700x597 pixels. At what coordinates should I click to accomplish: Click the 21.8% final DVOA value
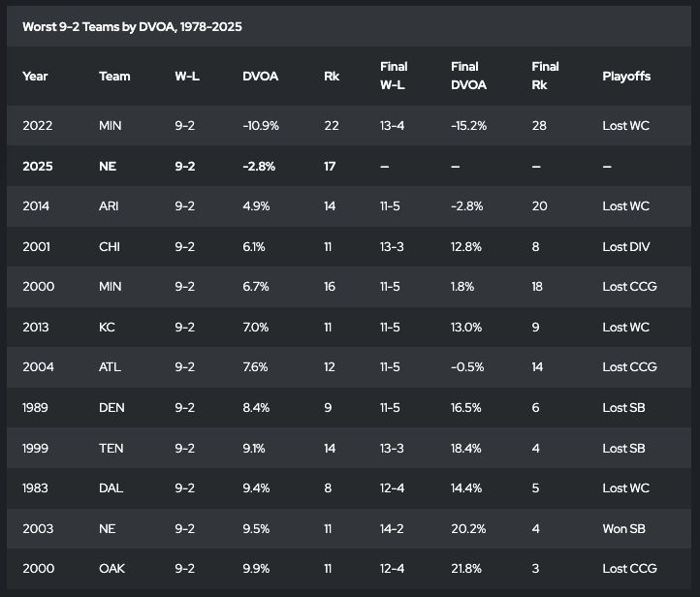pyautogui.click(x=469, y=569)
